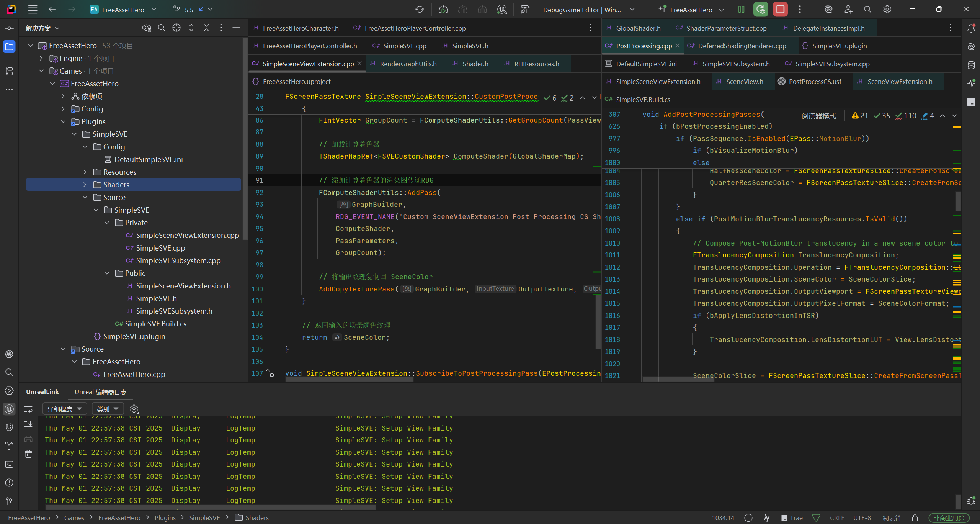980x524 pixels.
Task: Open the main hamburger menu
Action: point(33,10)
